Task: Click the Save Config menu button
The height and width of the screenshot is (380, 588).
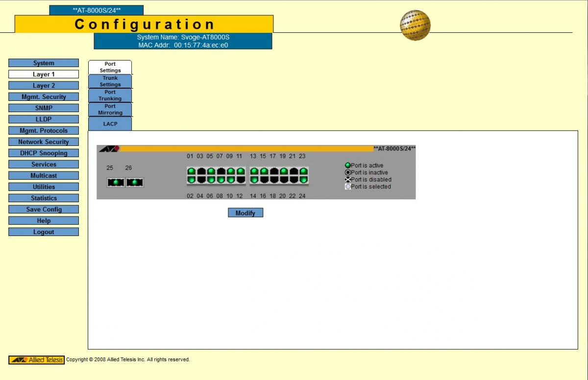Action: (44, 210)
